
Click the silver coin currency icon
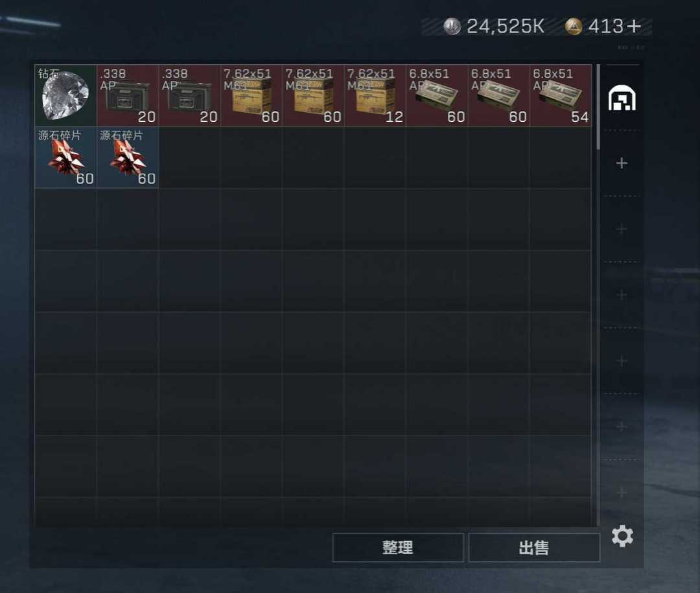pos(452,27)
